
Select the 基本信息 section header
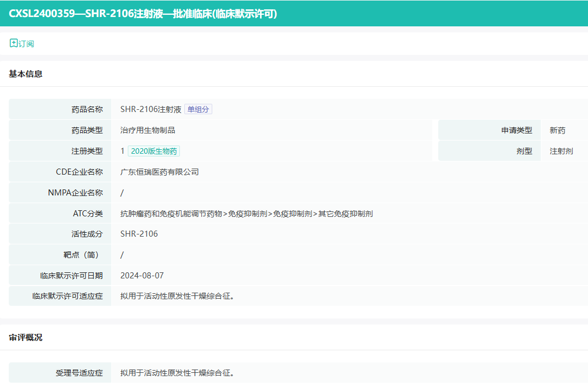(26, 74)
